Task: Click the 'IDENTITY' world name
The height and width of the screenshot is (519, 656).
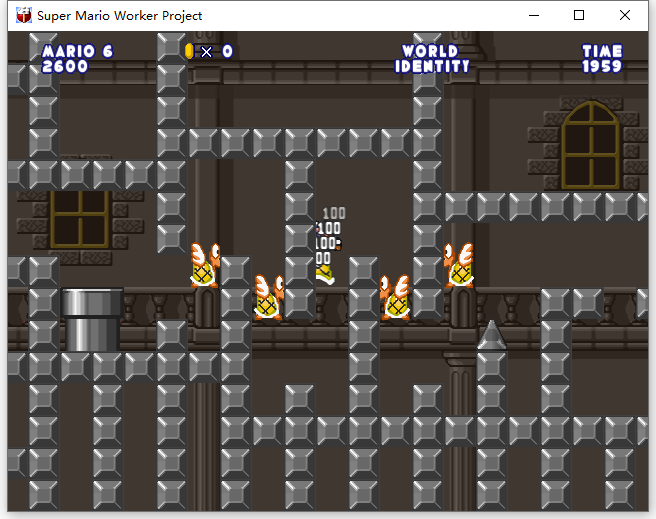Action: pos(432,66)
